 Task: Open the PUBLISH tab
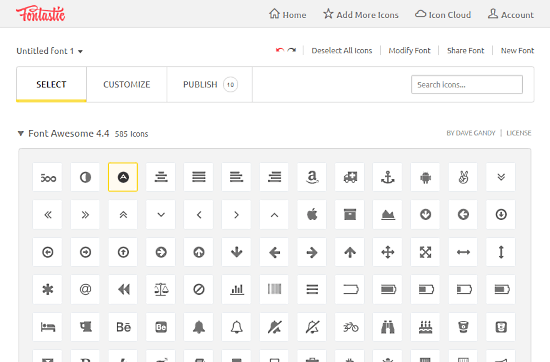[x=210, y=85]
